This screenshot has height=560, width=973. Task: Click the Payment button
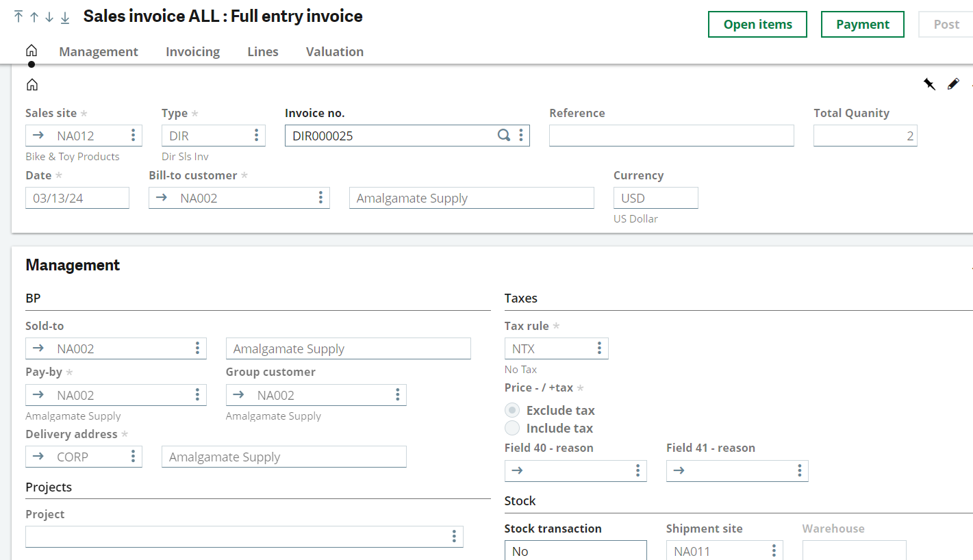tap(862, 25)
